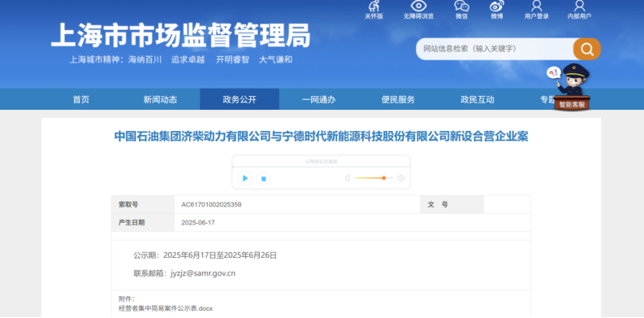Open the 微博 Weibo icon

pyautogui.click(x=496, y=6)
